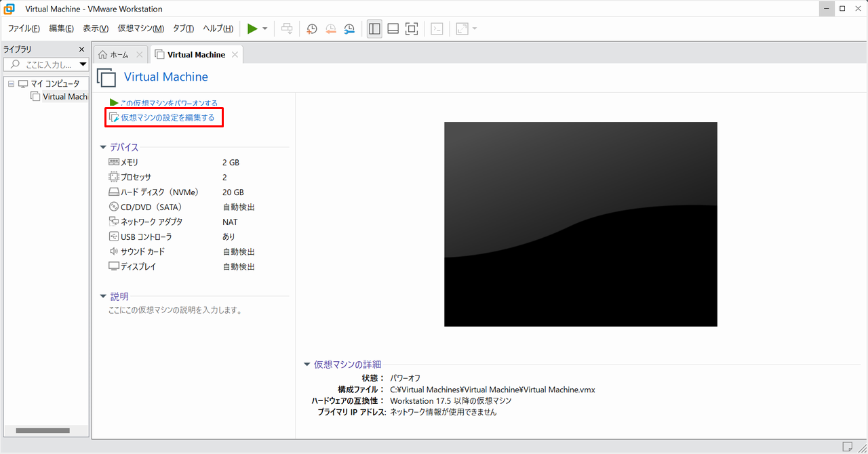Click the take snapshot toolbar icon
This screenshot has width=868, height=454.
[x=311, y=28]
